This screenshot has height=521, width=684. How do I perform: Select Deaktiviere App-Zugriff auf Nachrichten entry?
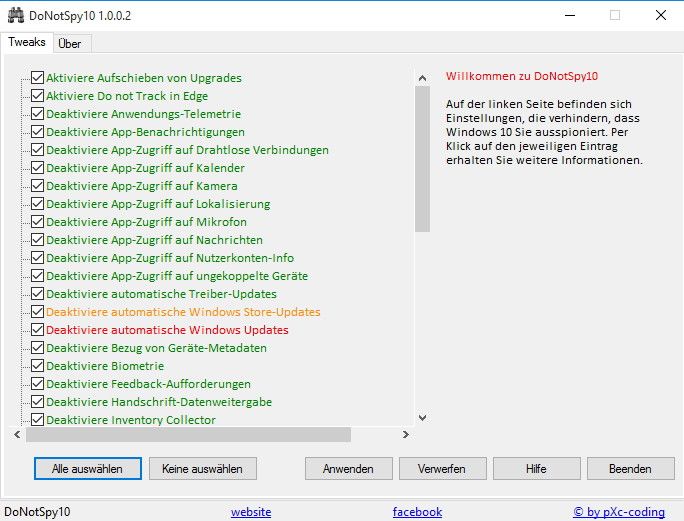pyautogui.click(x=154, y=240)
